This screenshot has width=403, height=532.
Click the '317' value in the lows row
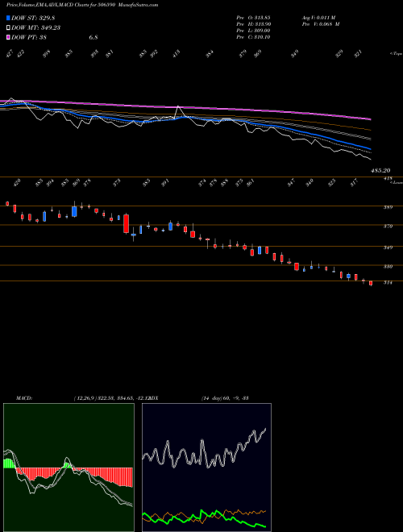pyautogui.click(x=354, y=182)
